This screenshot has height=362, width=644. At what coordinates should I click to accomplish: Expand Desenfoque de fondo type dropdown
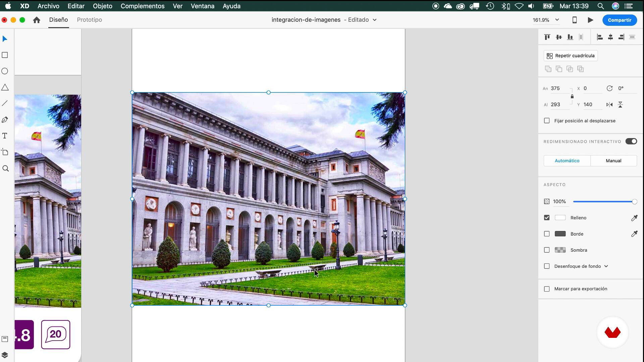[x=606, y=266]
